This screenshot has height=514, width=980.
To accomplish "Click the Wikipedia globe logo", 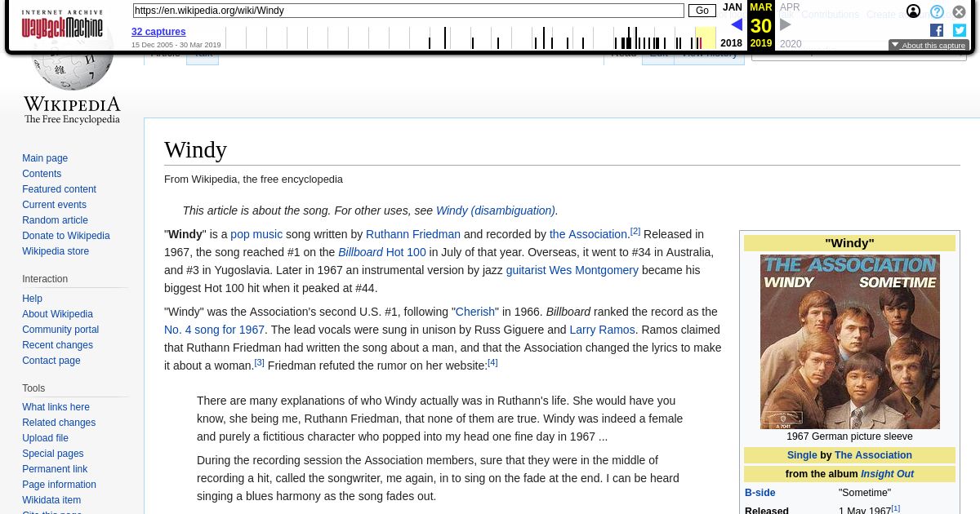I will point(72,69).
